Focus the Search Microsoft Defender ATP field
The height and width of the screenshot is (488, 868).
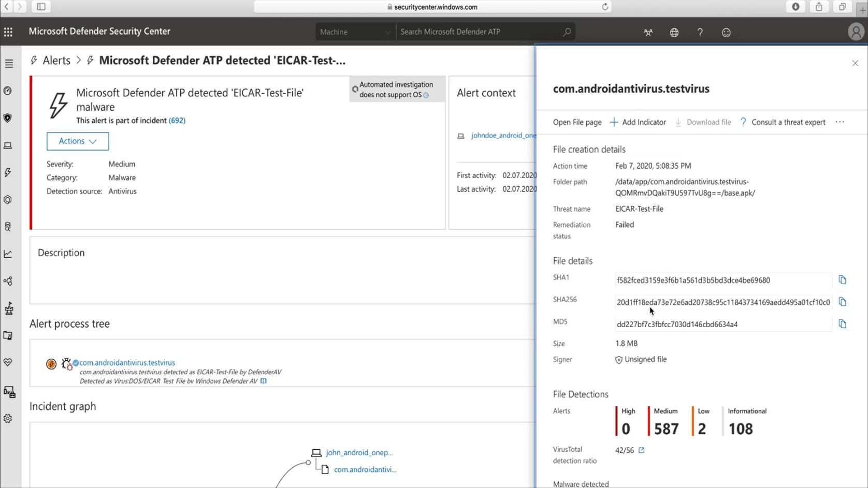[479, 32]
